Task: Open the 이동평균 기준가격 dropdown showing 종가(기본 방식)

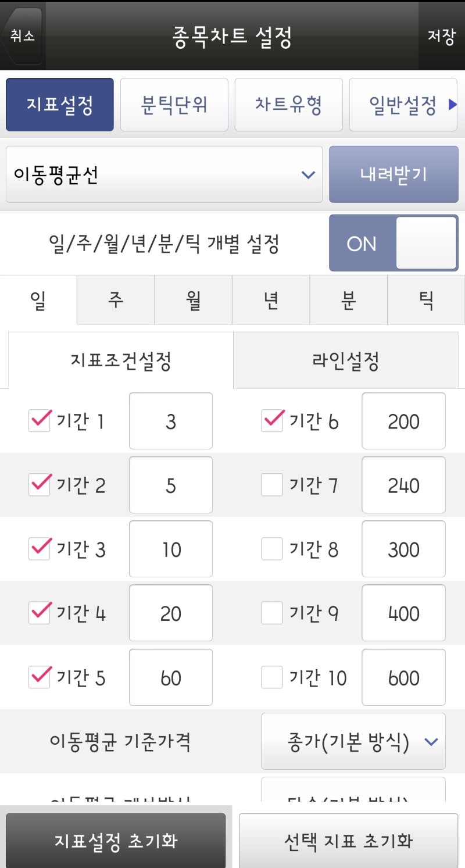Action: [x=353, y=741]
